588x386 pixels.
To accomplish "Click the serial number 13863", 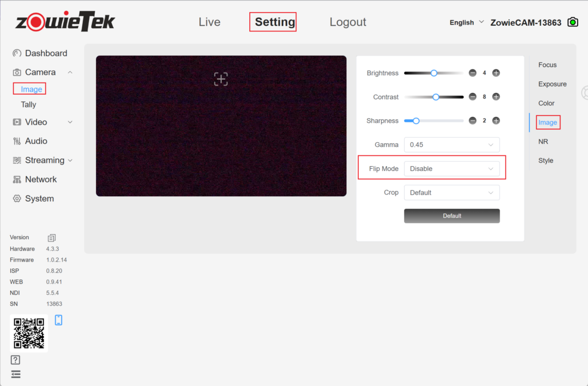I will 54,303.
